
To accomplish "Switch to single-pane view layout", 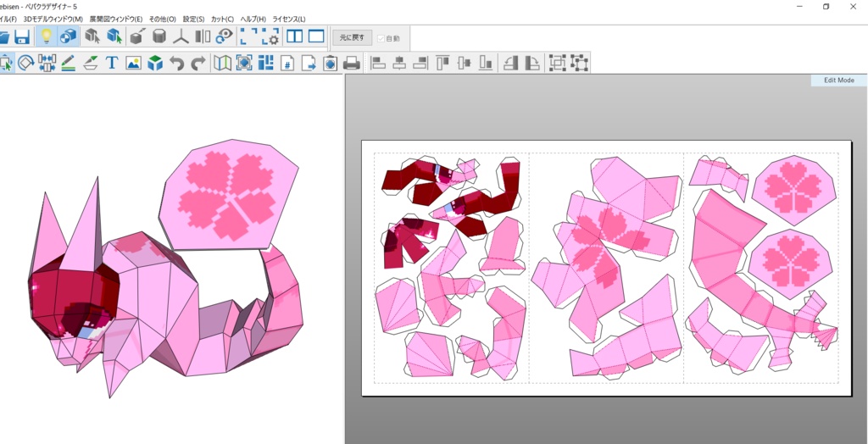I will [316, 37].
